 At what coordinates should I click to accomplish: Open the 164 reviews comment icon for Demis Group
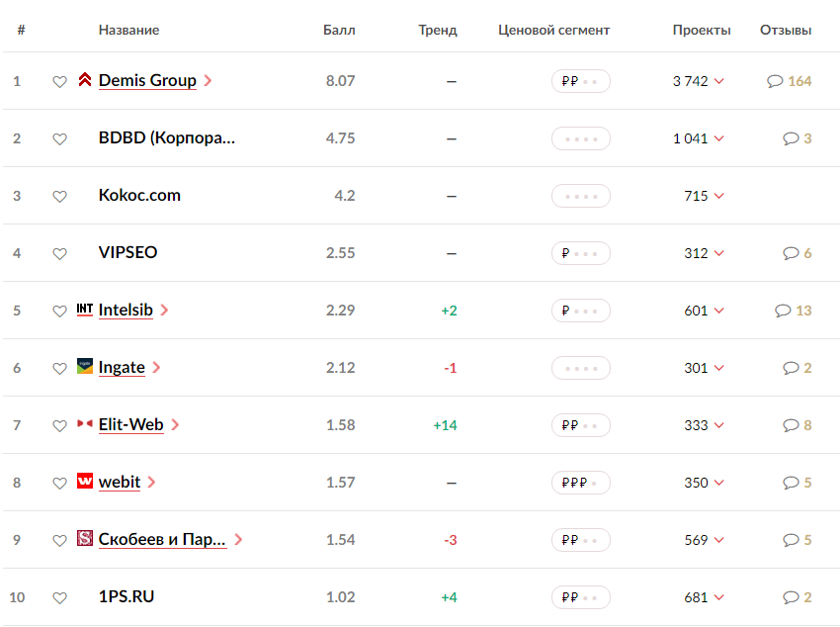pos(775,81)
